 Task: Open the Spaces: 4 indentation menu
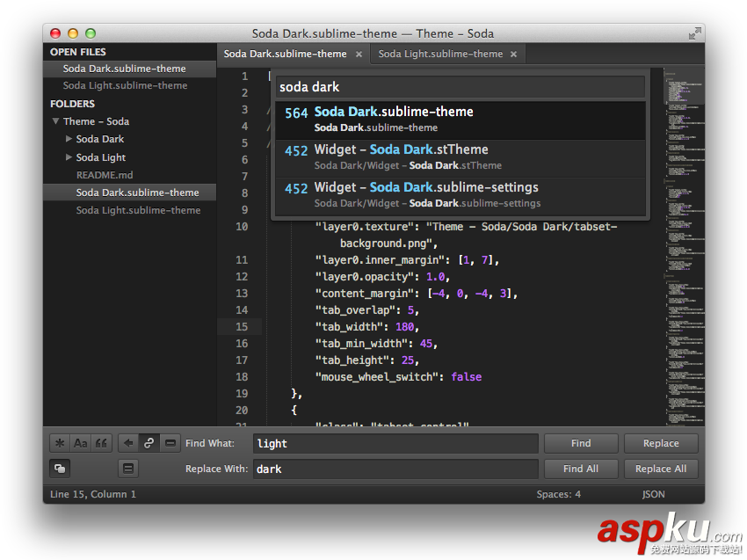coord(558,494)
